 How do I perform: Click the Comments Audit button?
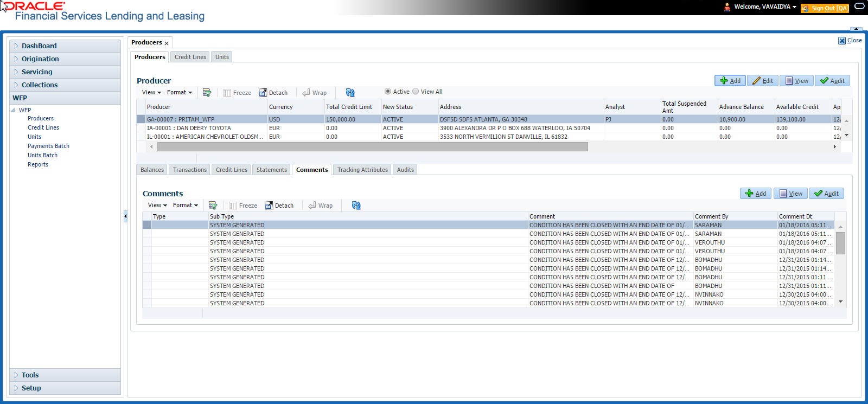(826, 194)
